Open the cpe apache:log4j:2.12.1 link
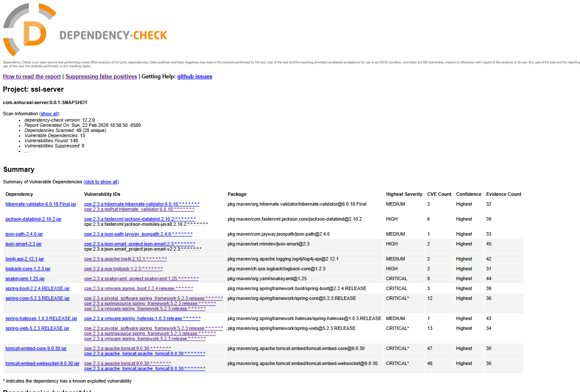Viewport: 580px width, 392px height. pyautogui.click(x=126, y=259)
